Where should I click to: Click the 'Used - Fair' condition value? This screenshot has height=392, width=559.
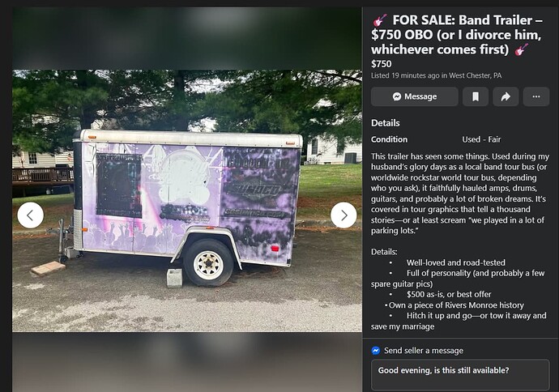tap(481, 139)
